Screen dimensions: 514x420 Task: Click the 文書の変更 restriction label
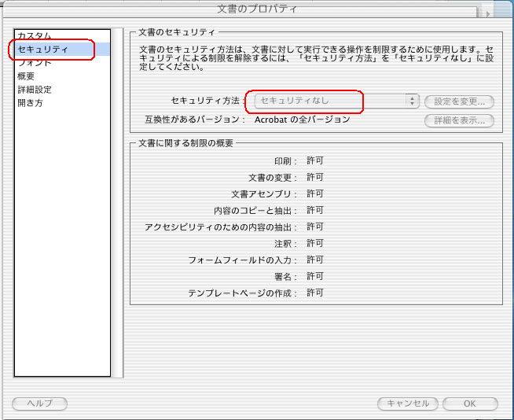[273, 178]
